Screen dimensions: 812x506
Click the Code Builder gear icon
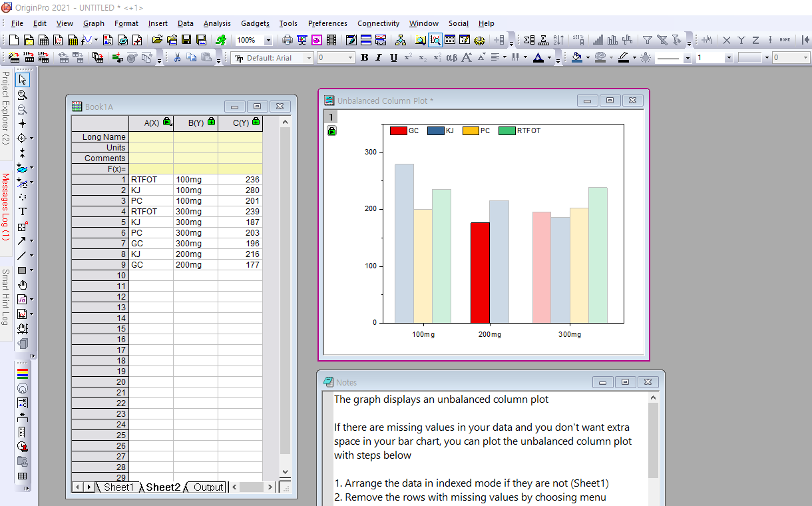pyautogui.click(x=479, y=40)
